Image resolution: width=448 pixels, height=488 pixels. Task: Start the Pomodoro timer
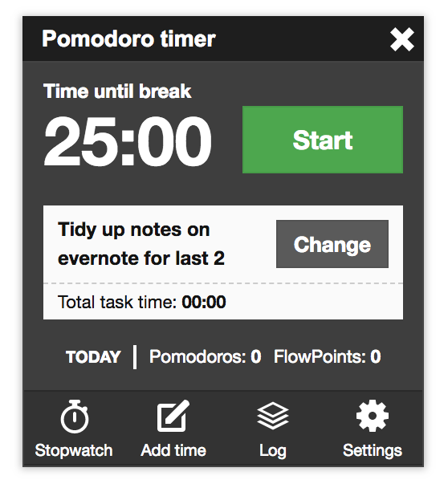(323, 140)
